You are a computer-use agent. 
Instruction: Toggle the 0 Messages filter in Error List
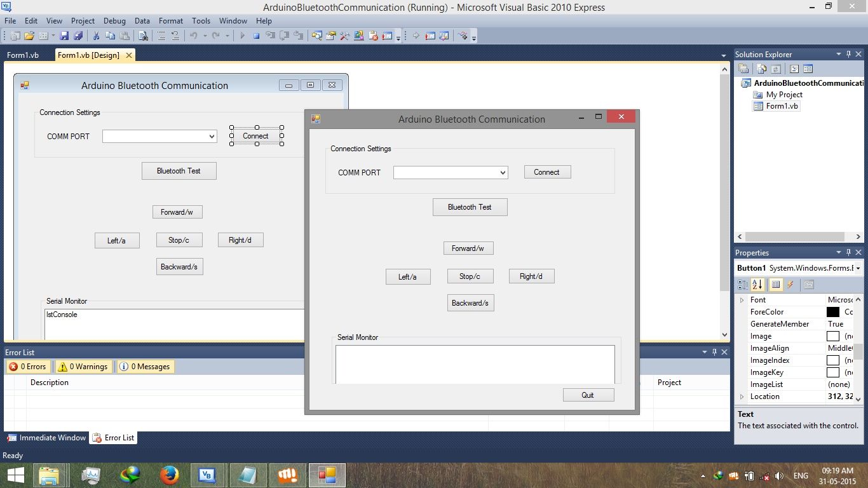[x=145, y=367]
